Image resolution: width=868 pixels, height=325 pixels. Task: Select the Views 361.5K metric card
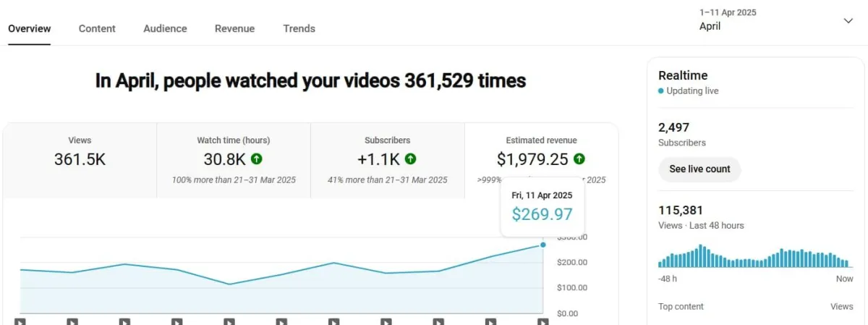click(80, 160)
